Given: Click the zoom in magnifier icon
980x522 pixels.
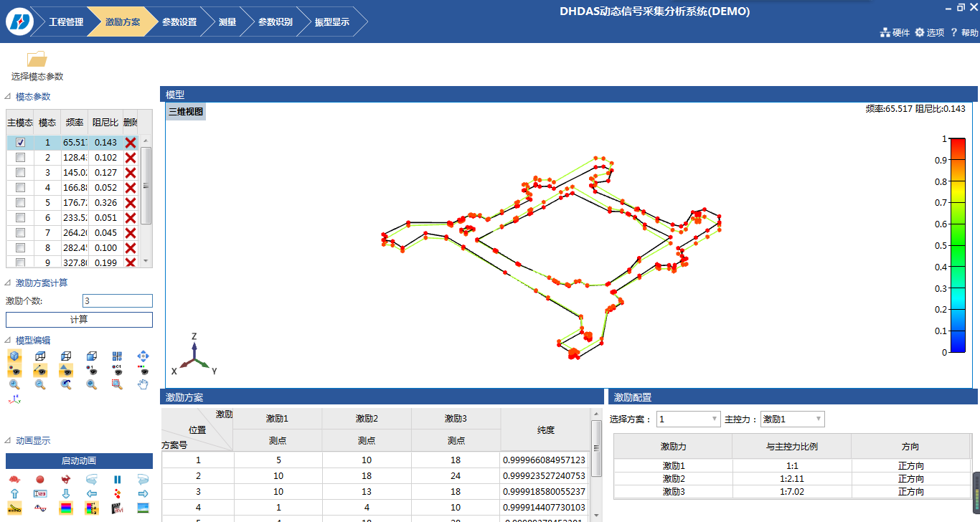Looking at the screenshot, I should [14, 384].
